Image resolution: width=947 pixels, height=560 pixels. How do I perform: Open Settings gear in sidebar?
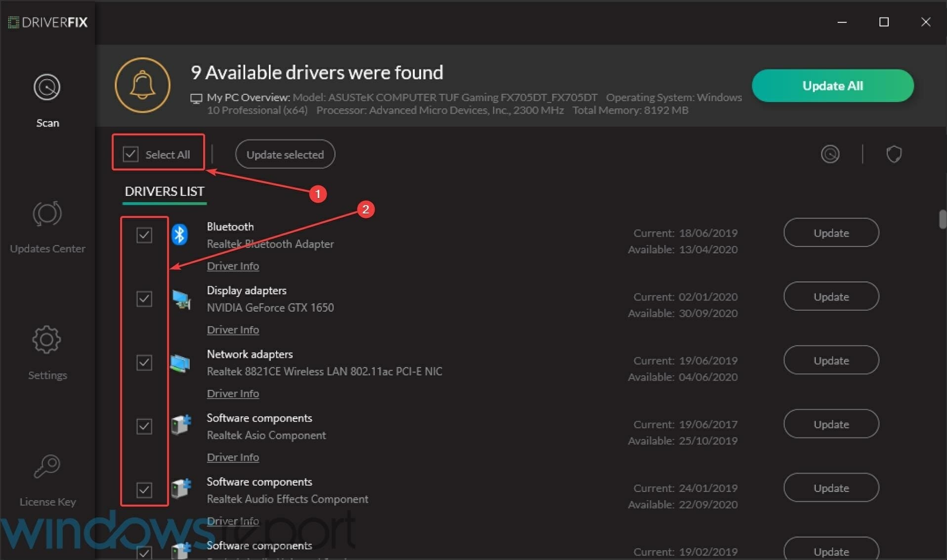pos(47,340)
